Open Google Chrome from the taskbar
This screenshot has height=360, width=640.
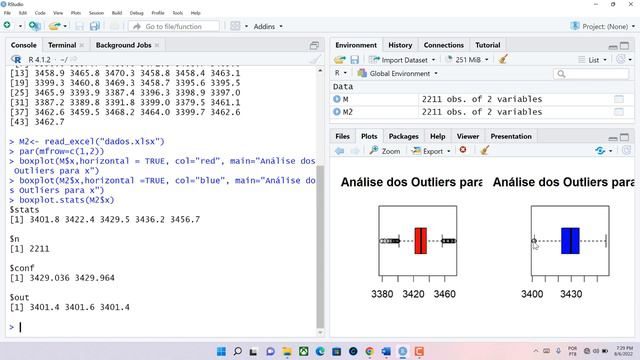pos(369,351)
